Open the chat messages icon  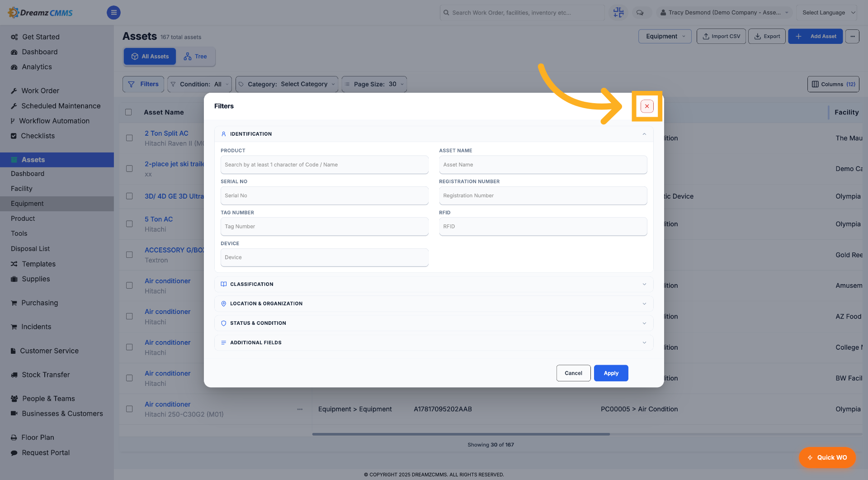(x=640, y=13)
